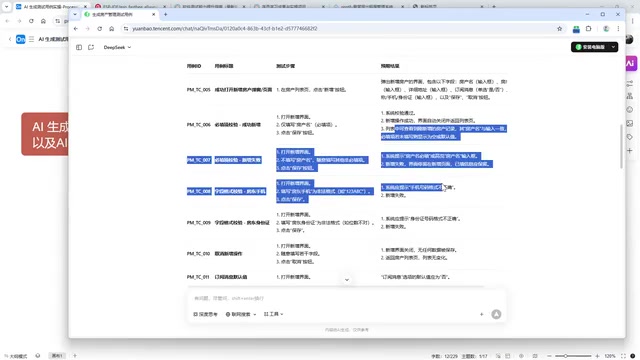Click the plus icon in the right sidebar

[x=630, y=151]
